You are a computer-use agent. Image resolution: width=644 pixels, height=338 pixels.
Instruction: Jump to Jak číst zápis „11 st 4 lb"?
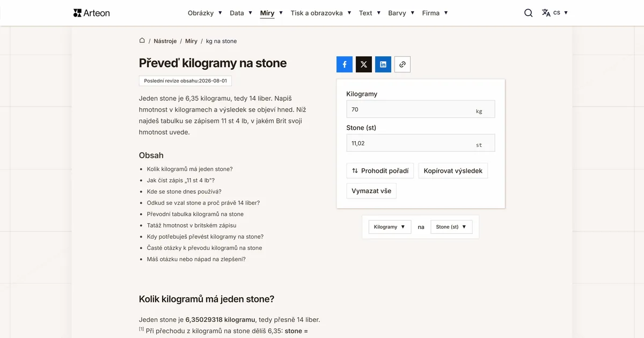pyautogui.click(x=181, y=180)
